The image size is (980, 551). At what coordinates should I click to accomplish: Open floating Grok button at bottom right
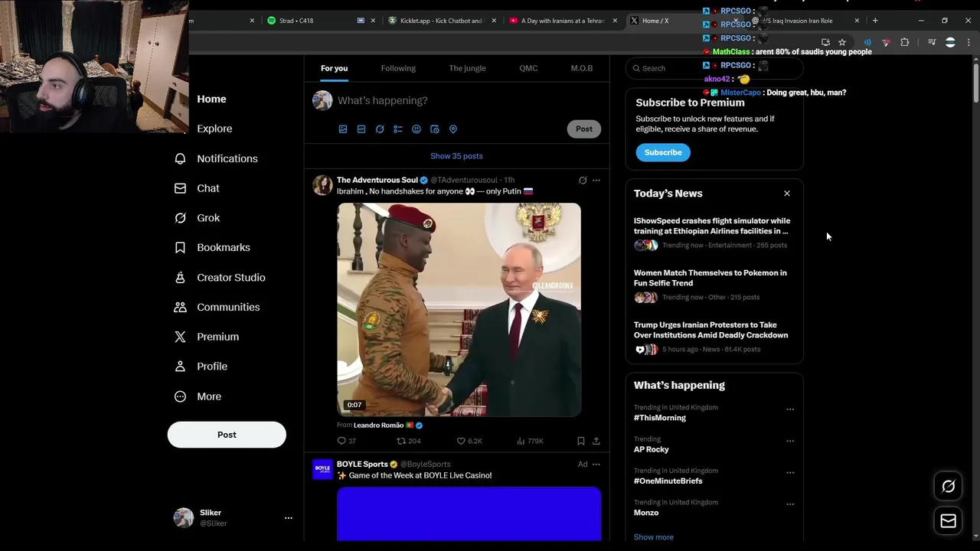click(x=949, y=486)
